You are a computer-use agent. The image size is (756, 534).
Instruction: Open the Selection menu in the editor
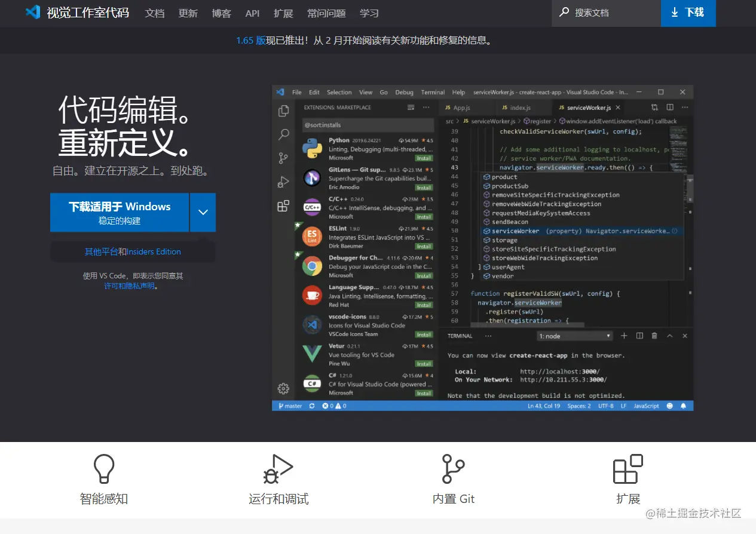pos(339,93)
